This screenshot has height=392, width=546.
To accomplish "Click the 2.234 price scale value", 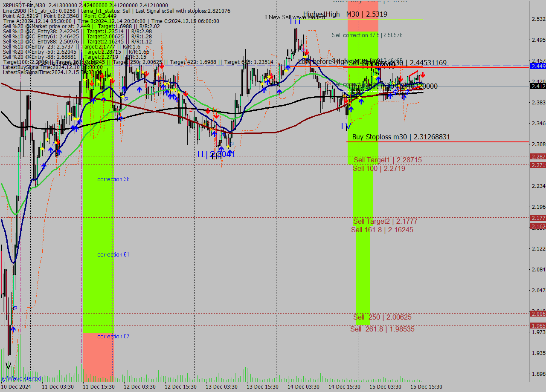I will (539, 186).
